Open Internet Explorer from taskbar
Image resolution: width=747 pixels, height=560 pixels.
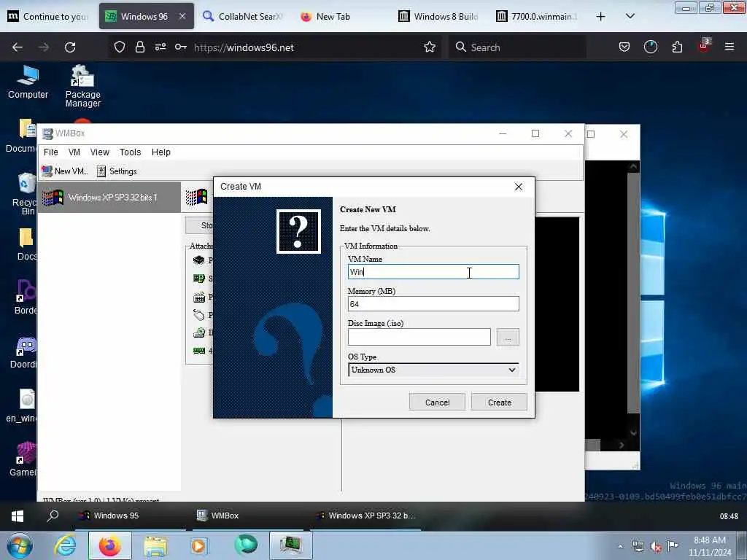click(x=64, y=545)
